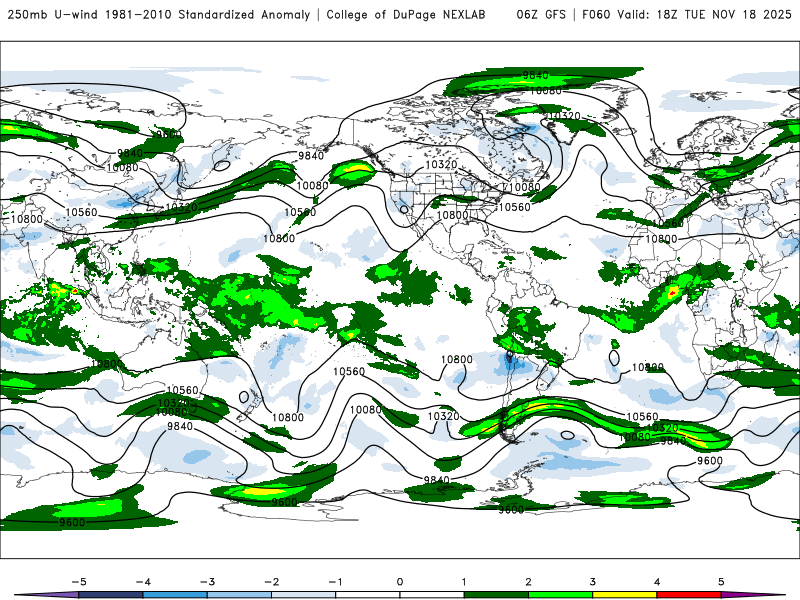This screenshot has height=600, width=800.
Task: Click the 'College of DuPage NEXLAB' text
Action: coord(406,15)
